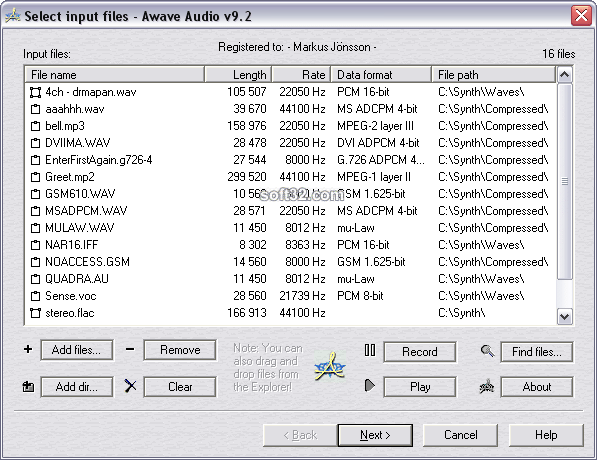597x460 pixels.
Task: Click the Remove button
Action: 180,350
